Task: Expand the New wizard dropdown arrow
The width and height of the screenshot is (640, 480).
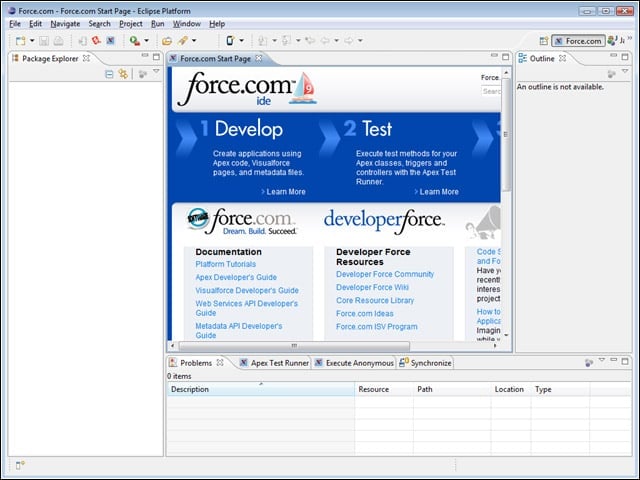Action: [x=32, y=40]
